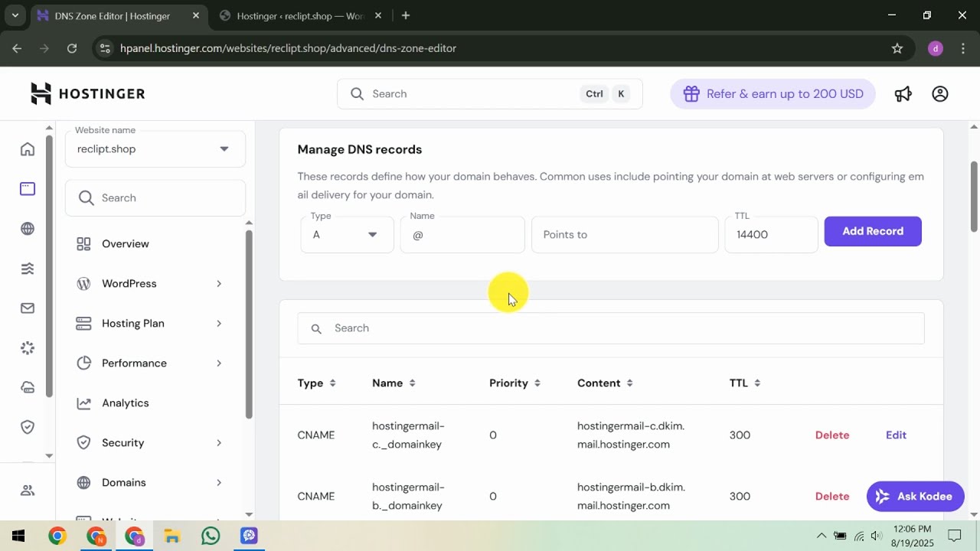Reload the page in the browser
Screen dimensions: 980x551
pyautogui.click(x=72, y=48)
